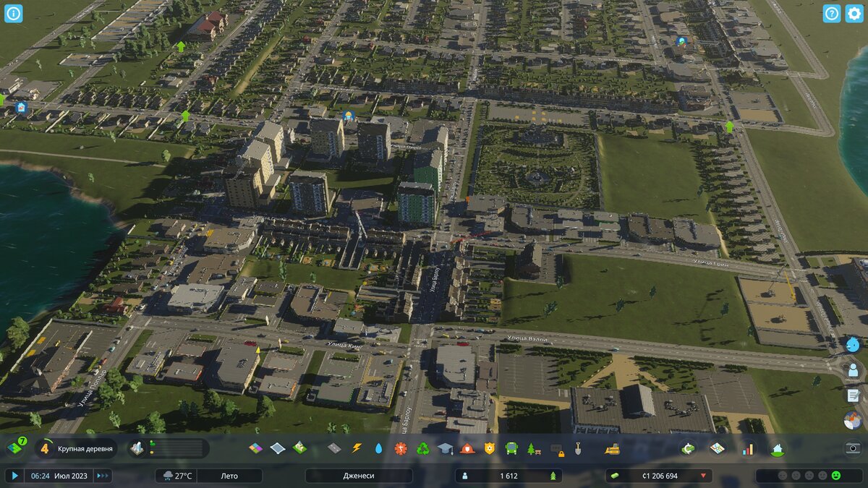Click the demand bars meter
Viewport: 868px width, 488px height.
click(x=177, y=448)
